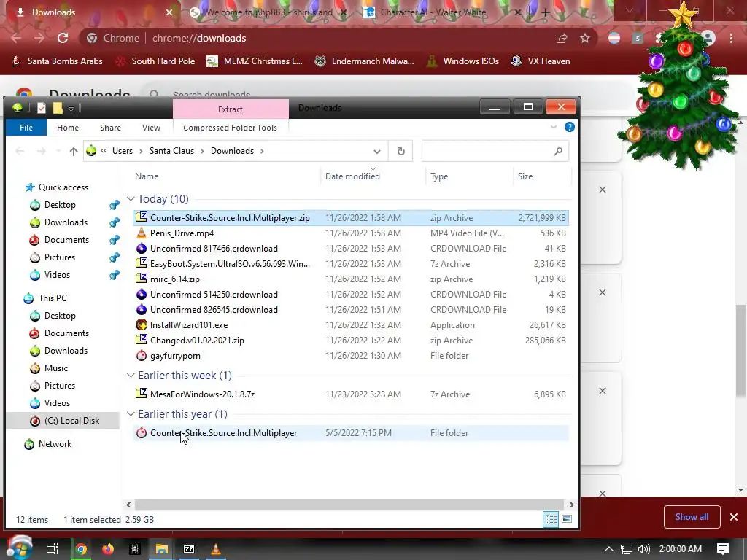Open the address bar history dropdown
The height and width of the screenshot is (560, 747).
[x=377, y=152]
